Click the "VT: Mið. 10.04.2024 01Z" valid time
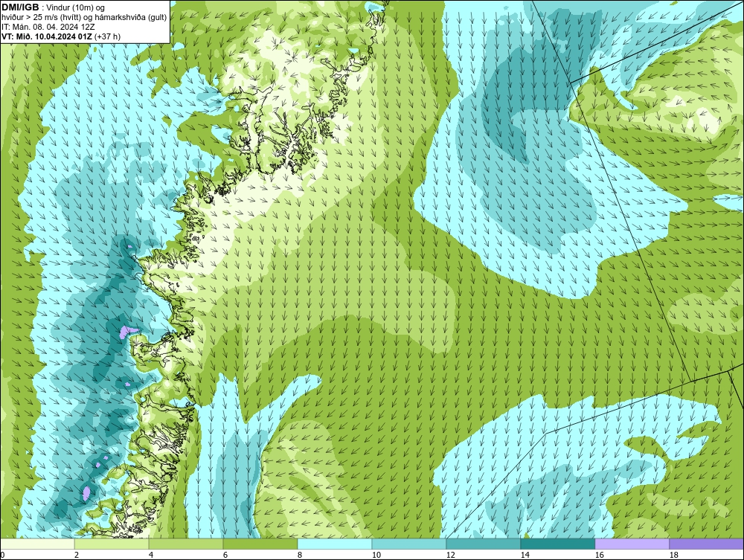The height and width of the screenshot is (560, 744). coord(47,36)
